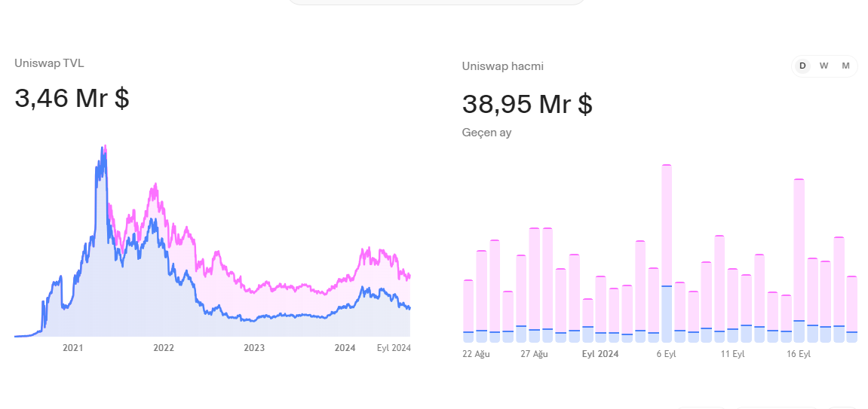Click the 2023 label on TVL axis

coord(254,348)
